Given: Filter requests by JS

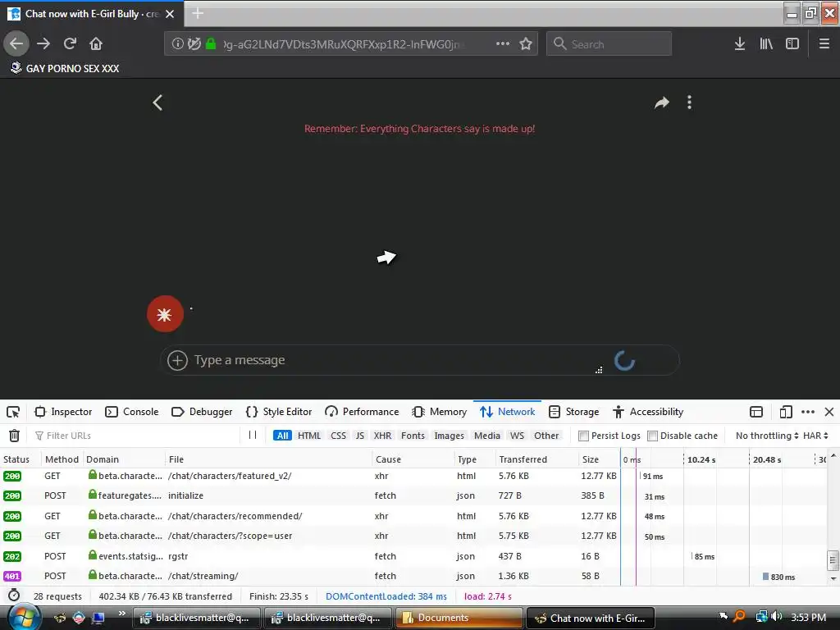Looking at the screenshot, I should tap(360, 436).
